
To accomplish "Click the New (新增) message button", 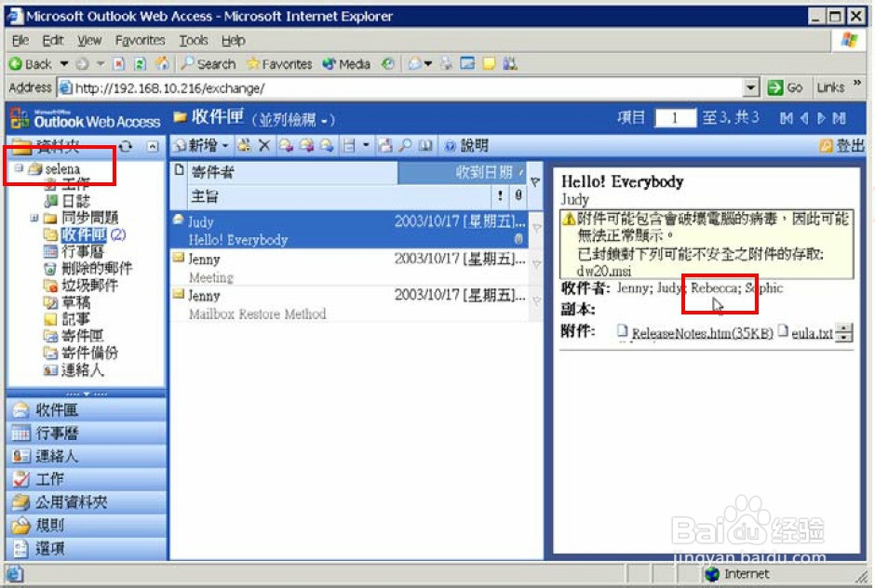I will click(x=195, y=146).
